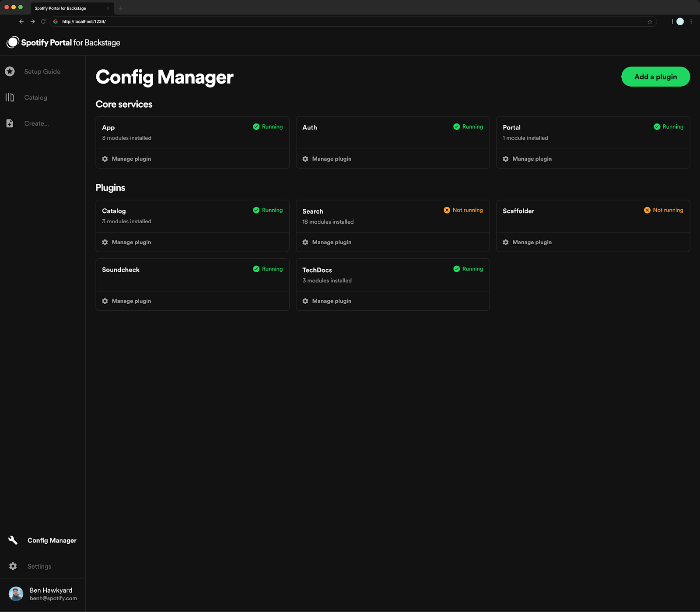Screen dimensions: 700x612
Task: Click the gear icon in the Portal card
Action: (x=506, y=159)
